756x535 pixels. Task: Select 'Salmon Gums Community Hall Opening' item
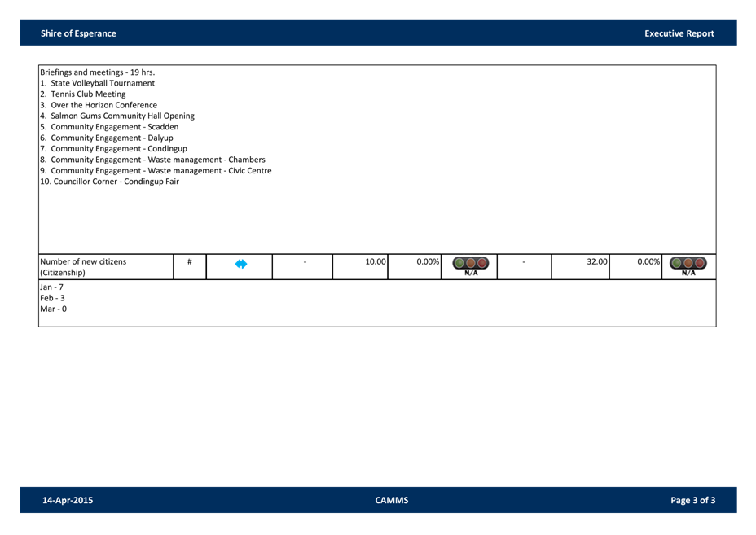point(121,116)
